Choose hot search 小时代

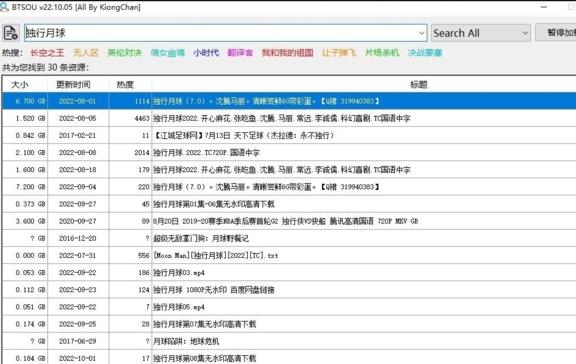pyautogui.click(x=206, y=53)
